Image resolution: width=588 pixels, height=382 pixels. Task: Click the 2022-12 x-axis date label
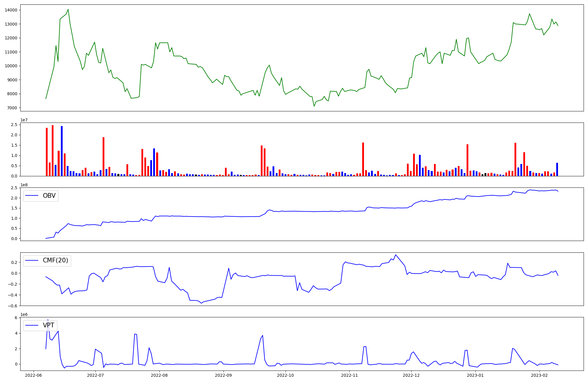point(411,375)
